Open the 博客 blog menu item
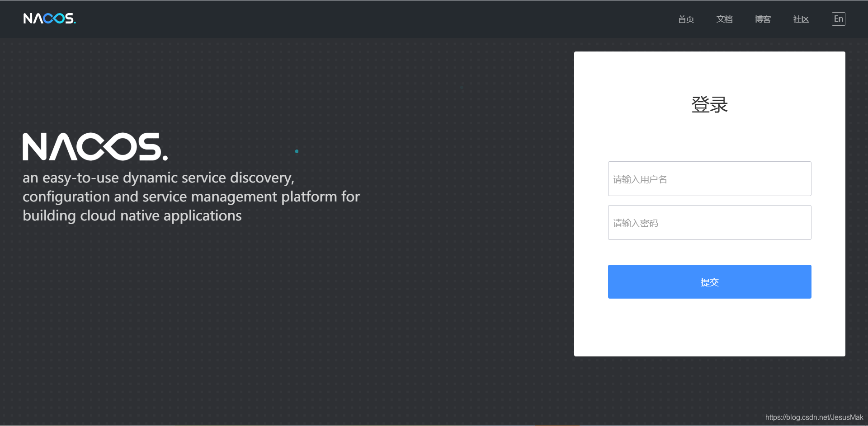This screenshot has width=868, height=426. (763, 19)
